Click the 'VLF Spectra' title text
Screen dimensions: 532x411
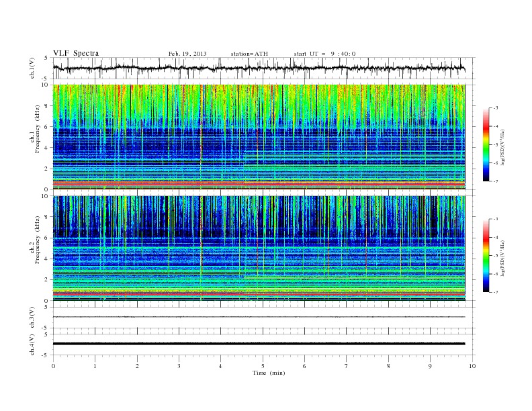point(76,53)
